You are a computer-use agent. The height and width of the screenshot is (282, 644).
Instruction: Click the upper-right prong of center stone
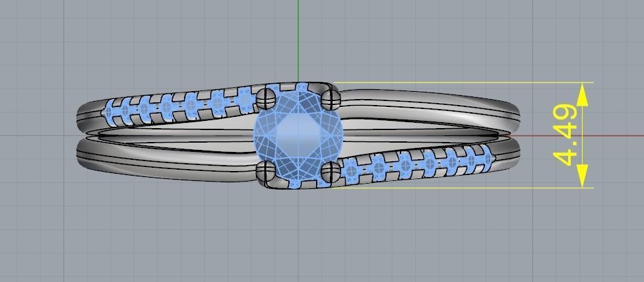331,98
